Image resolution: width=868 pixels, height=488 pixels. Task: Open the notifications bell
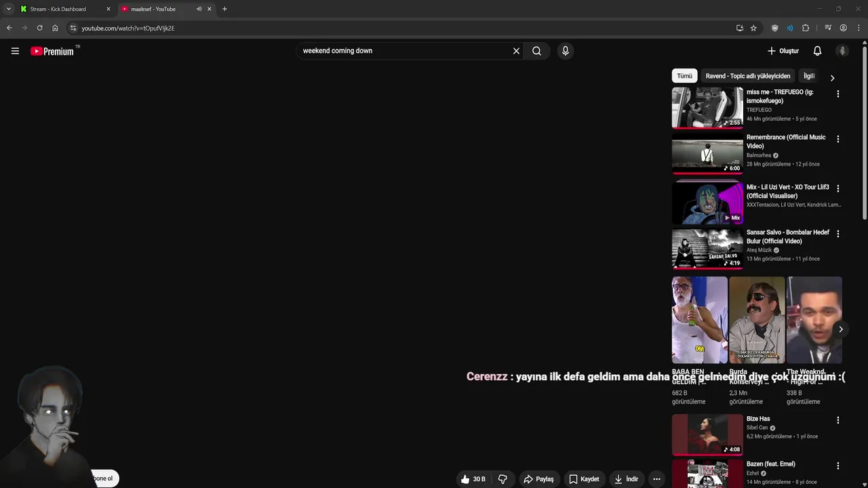point(817,51)
